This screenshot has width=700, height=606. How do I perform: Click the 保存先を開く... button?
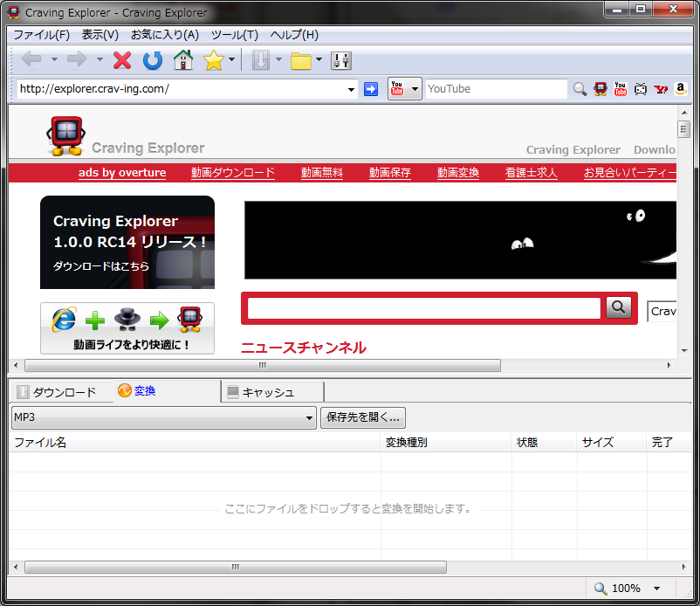coord(363,417)
